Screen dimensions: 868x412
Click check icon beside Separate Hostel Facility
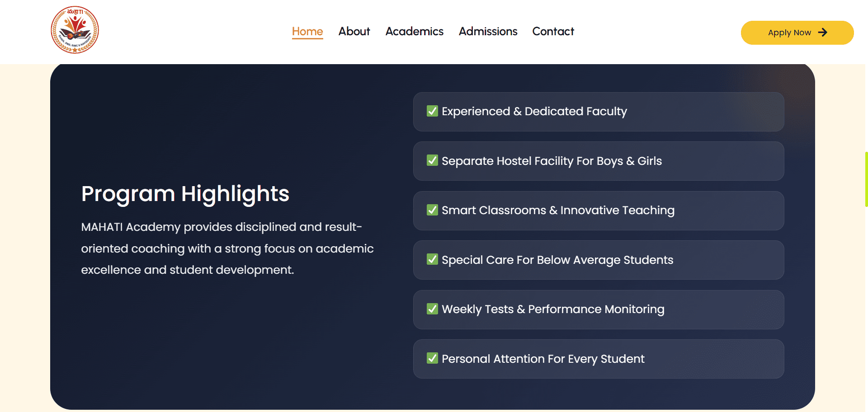432,160
